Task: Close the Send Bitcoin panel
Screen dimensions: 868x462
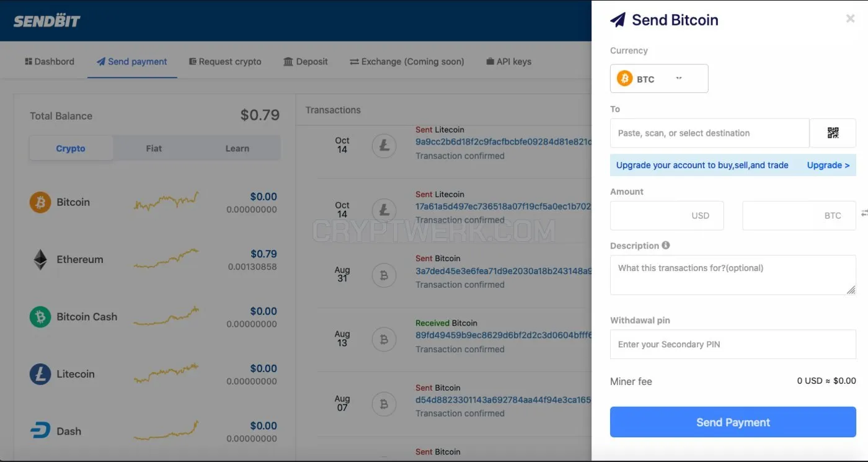Action: (851, 19)
